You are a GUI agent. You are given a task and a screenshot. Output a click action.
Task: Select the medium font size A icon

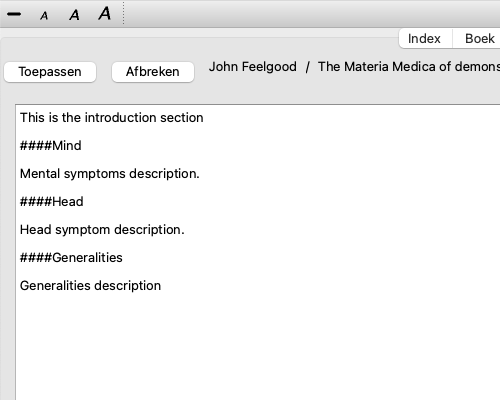point(74,15)
